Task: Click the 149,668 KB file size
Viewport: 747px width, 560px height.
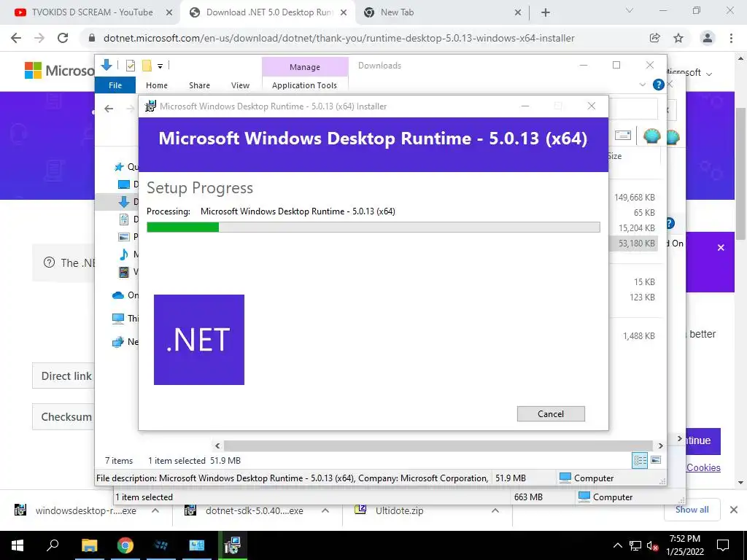Action: (x=635, y=197)
